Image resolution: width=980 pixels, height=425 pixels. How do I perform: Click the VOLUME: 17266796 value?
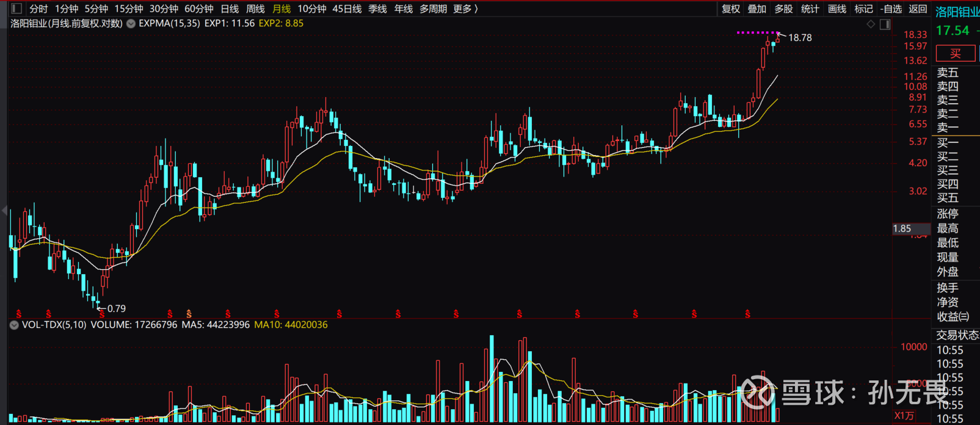(x=134, y=325)
